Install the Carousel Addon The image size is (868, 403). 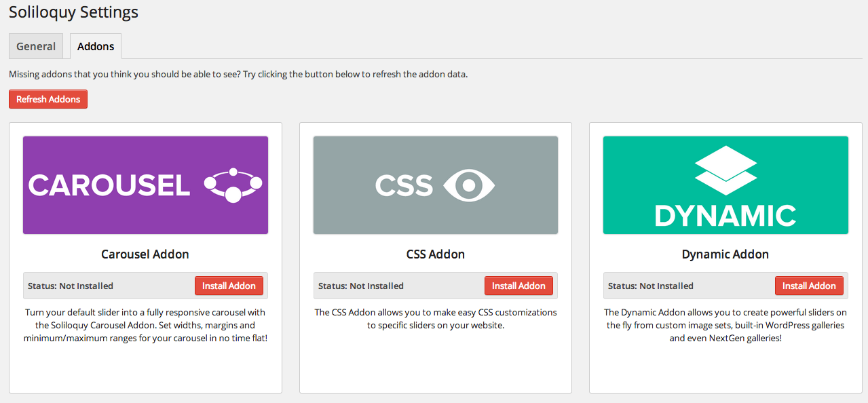pyautogui.click(x=229, y=286)
